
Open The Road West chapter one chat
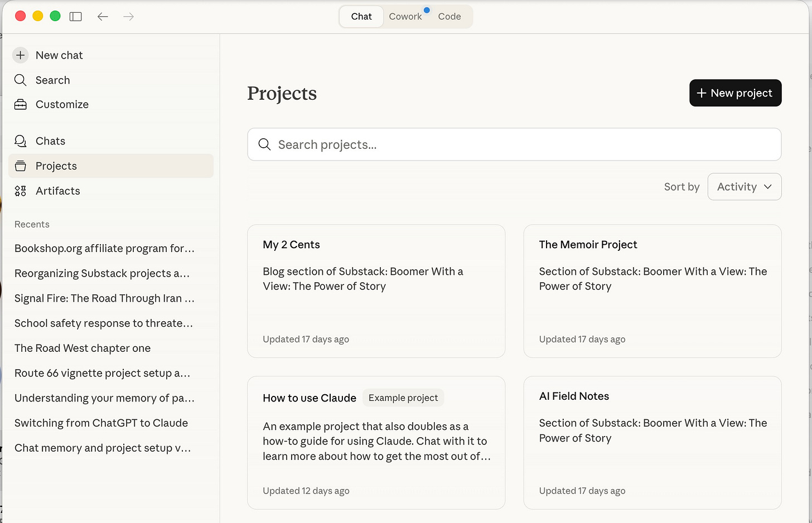point(83,348)
